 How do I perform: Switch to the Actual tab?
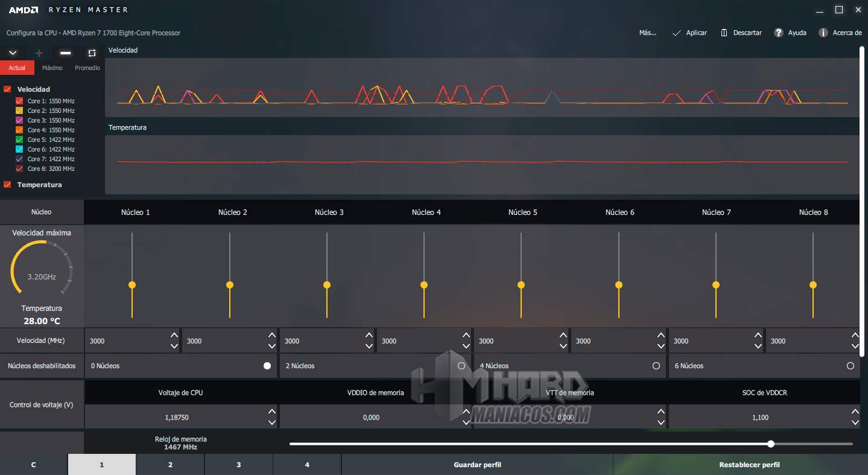click(17, 68)
